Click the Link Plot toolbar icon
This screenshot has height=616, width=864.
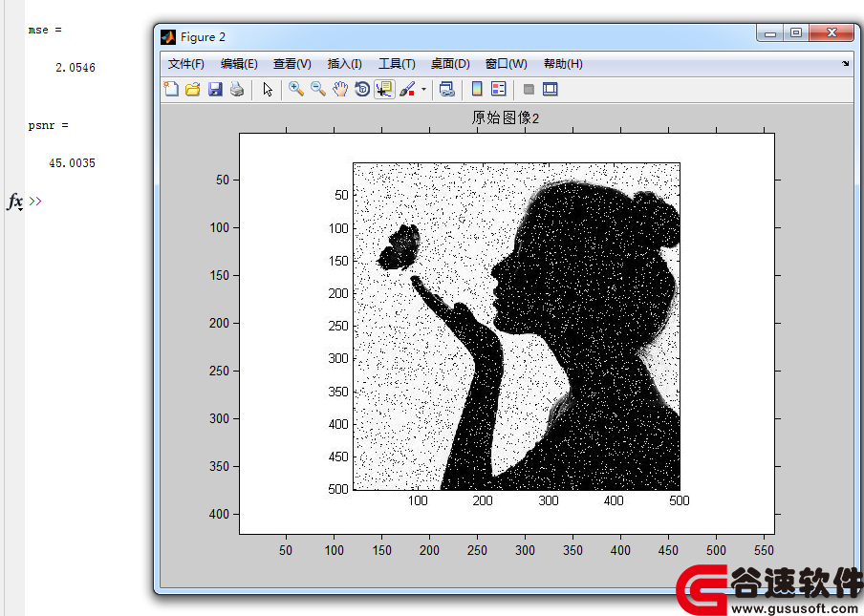[x=447, y=89]
